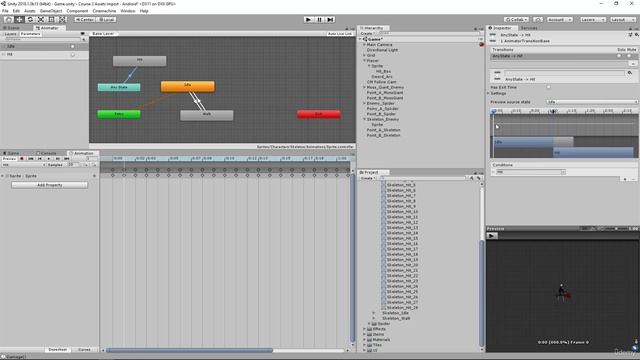The width and height of the screenshot is (640, 360).
Task: Open the Window menu
Action: click(x=128, y=11)
